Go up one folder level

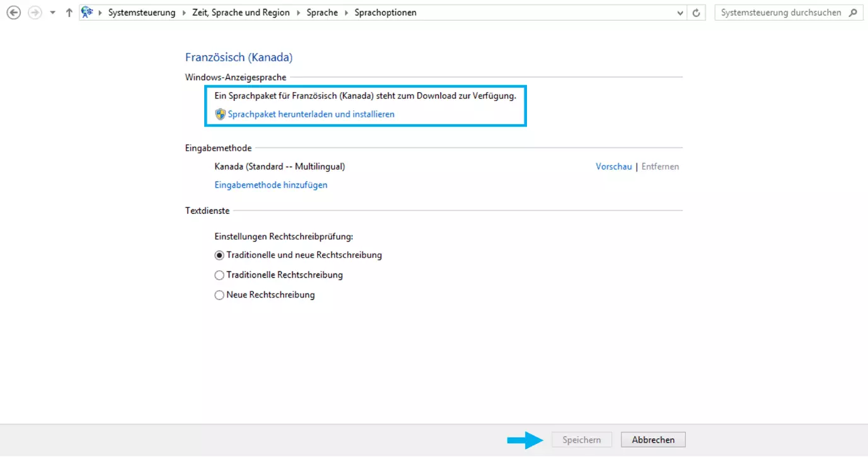click(69, 13)
